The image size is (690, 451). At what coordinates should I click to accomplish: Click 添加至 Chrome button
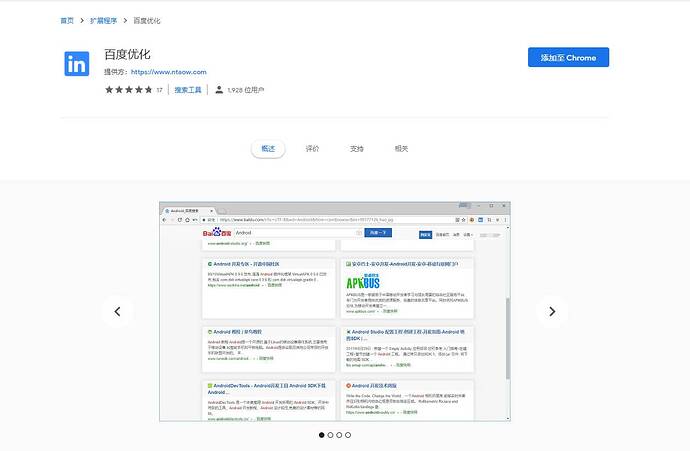(x=568, y=57)
